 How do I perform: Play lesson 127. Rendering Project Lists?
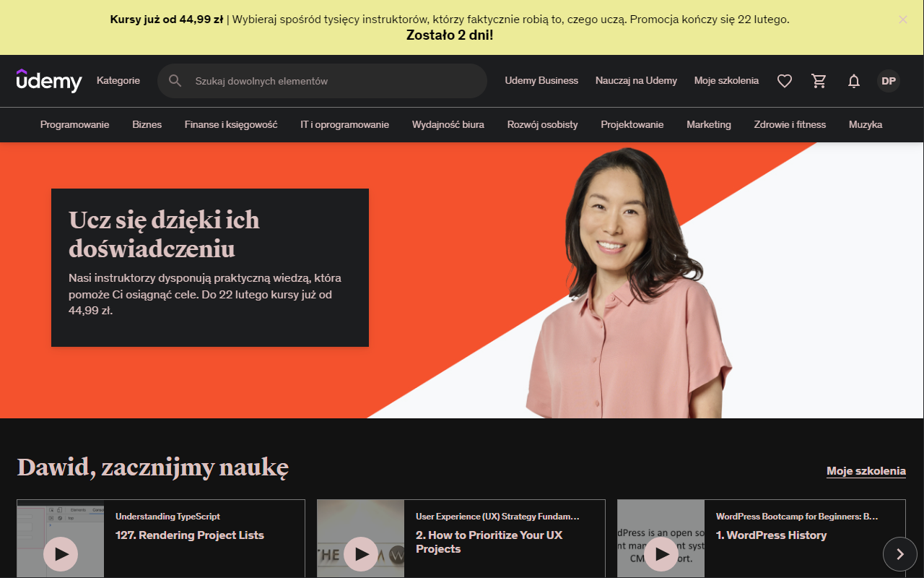pyautogui.click(x=61, y=554)
